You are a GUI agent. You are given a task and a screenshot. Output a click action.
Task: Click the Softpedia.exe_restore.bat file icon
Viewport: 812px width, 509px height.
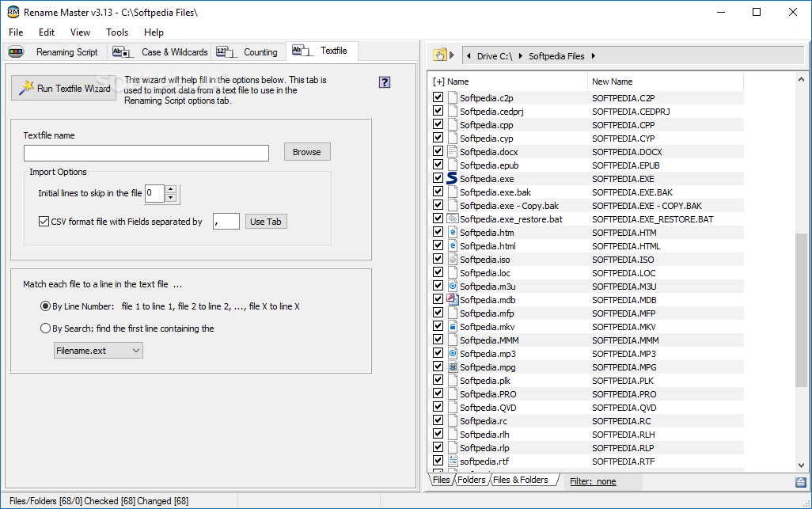(453, 218)
